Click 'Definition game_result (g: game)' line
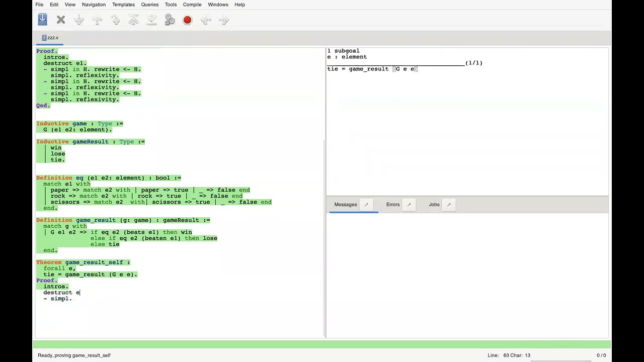 click(123, 220)
